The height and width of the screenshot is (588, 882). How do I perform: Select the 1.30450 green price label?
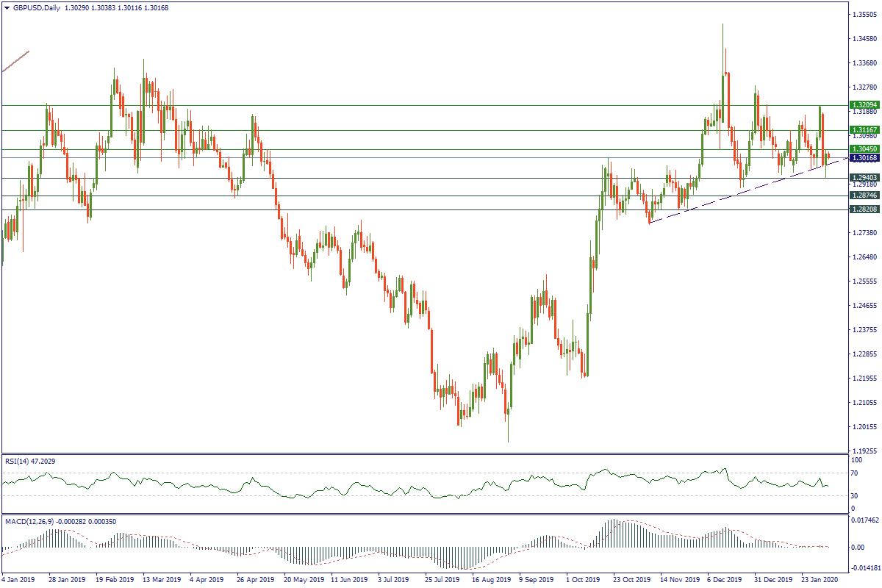pyautogui.click(x=864, y=148)
